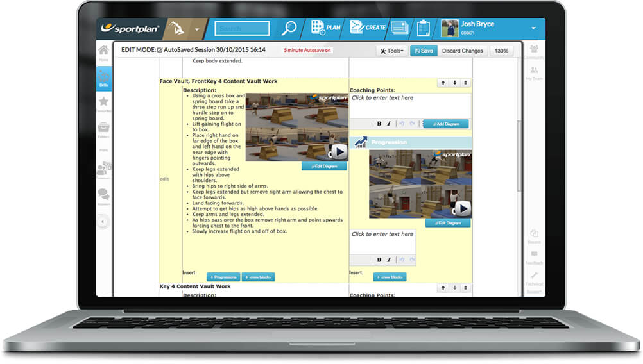Click the Progression text entry field
Image resolution: width=643 pixels, height=364 pixels.
[382, 242]
